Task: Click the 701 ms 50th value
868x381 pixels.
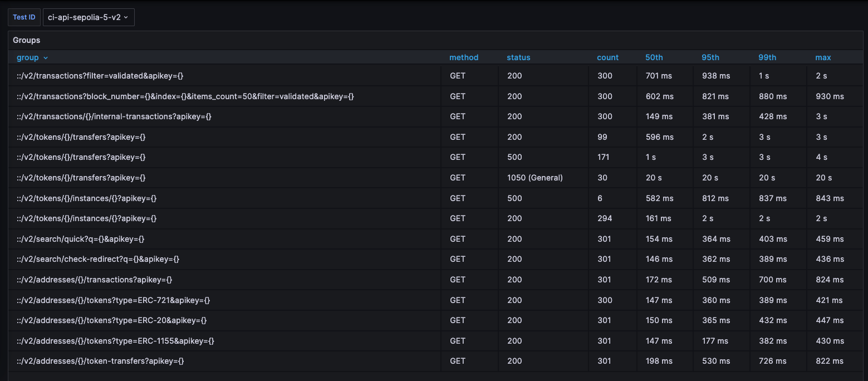Action: tap(660, 76)
